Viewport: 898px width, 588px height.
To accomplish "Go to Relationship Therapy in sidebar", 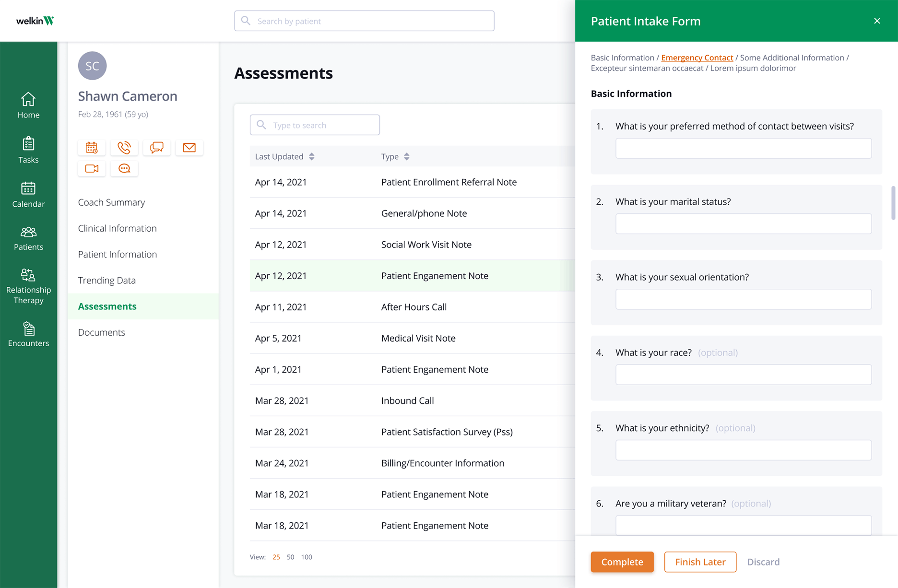I will tap(28, 286).
